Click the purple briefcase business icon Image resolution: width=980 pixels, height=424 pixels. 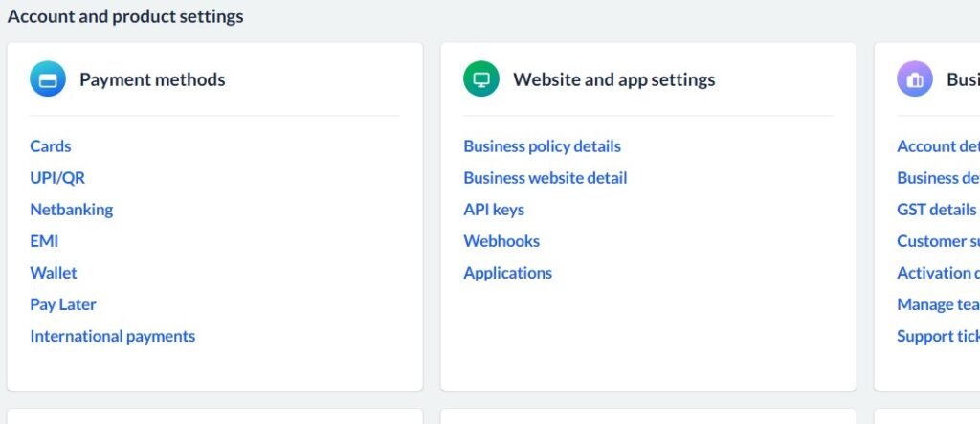915,78
